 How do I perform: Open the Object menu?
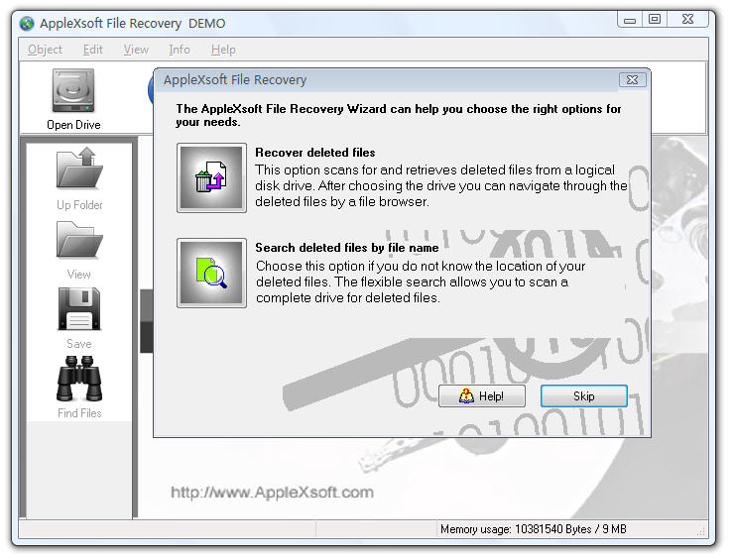point(45,50)
